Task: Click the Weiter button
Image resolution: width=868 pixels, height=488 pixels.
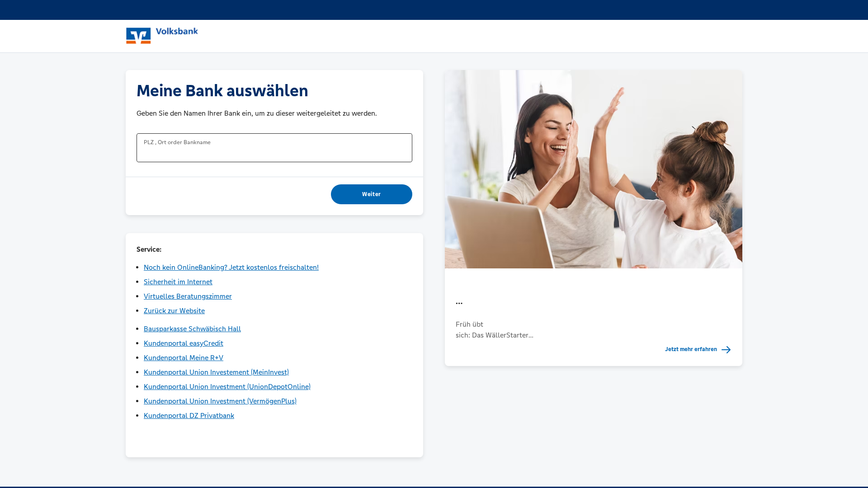Action: (x=371, y=194)
